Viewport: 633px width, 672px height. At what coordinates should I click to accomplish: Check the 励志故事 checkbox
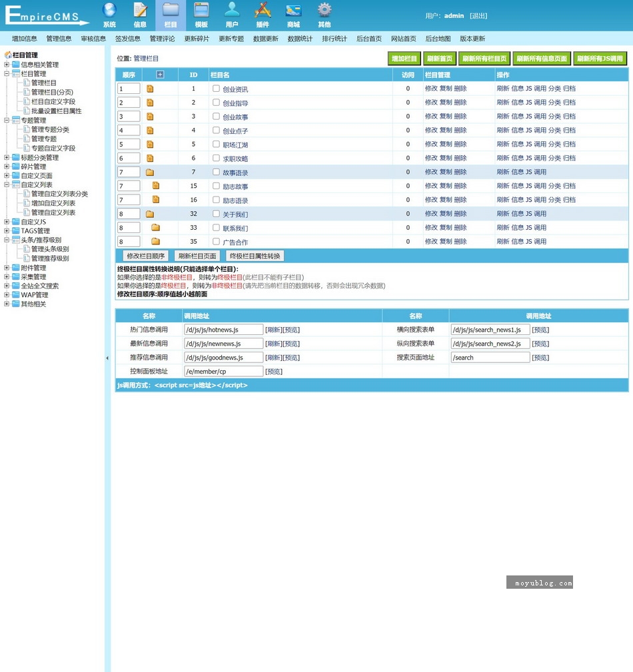(x=216, y=186)
